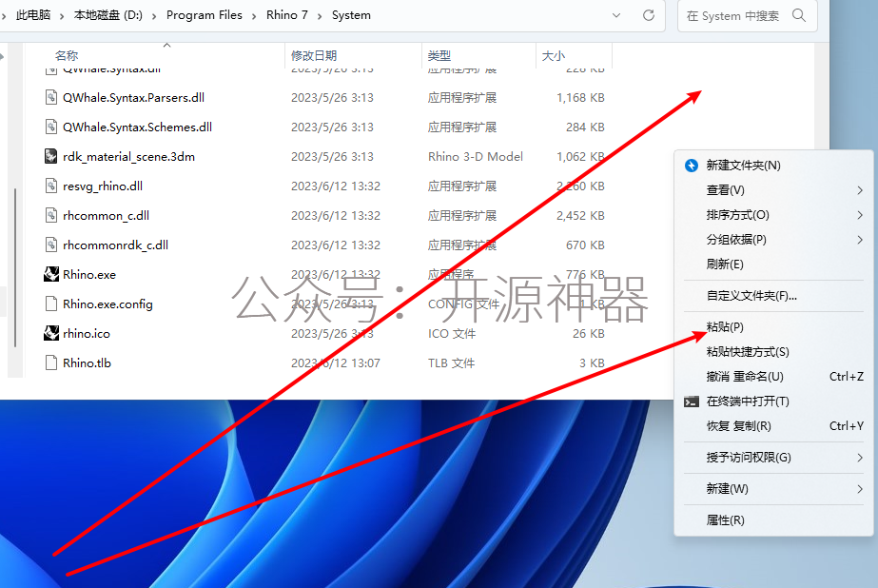The width and height of the screenshot is (878, 588).
Task: Open address bar history dropdown
Action: [616, 15]
